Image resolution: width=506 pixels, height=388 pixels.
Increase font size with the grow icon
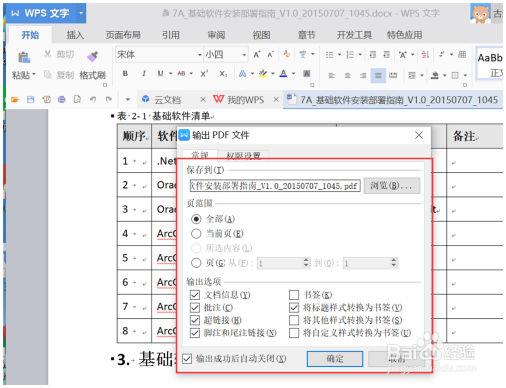[x=257, y=54]
